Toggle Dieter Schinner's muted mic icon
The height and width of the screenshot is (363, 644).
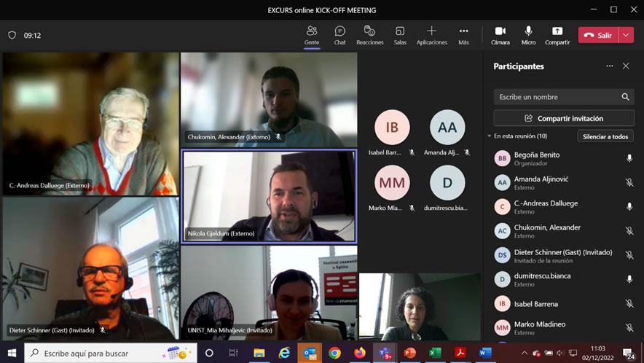(x=629, y=255)
